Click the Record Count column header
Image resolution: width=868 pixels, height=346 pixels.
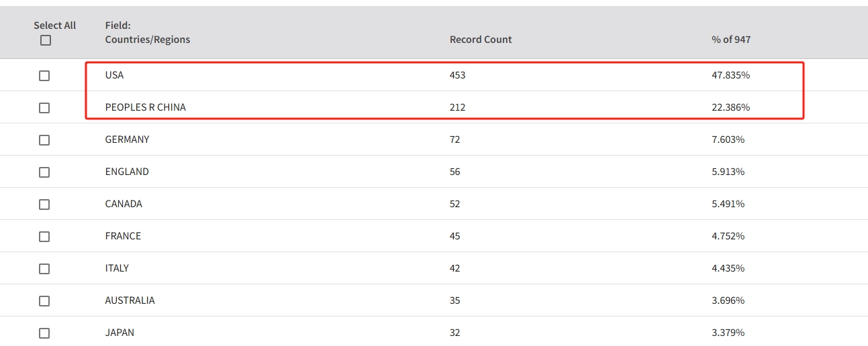point(481,40)
